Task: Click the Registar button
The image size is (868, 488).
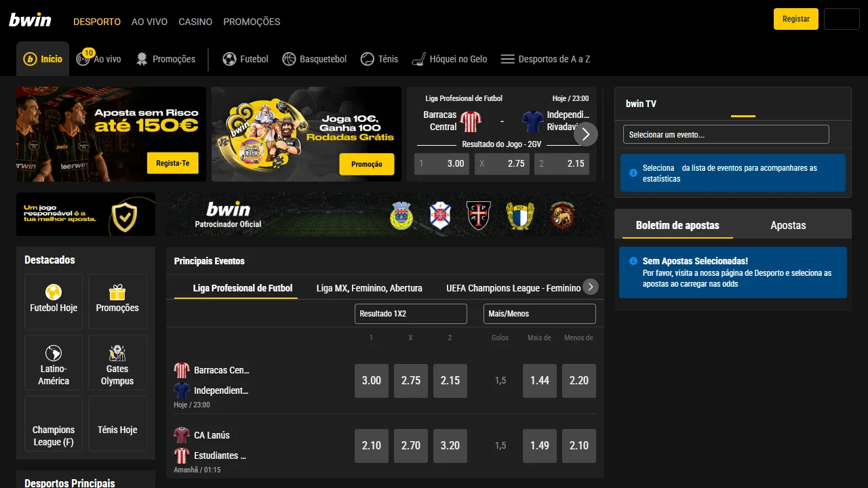Action: [x=796, y=19]
